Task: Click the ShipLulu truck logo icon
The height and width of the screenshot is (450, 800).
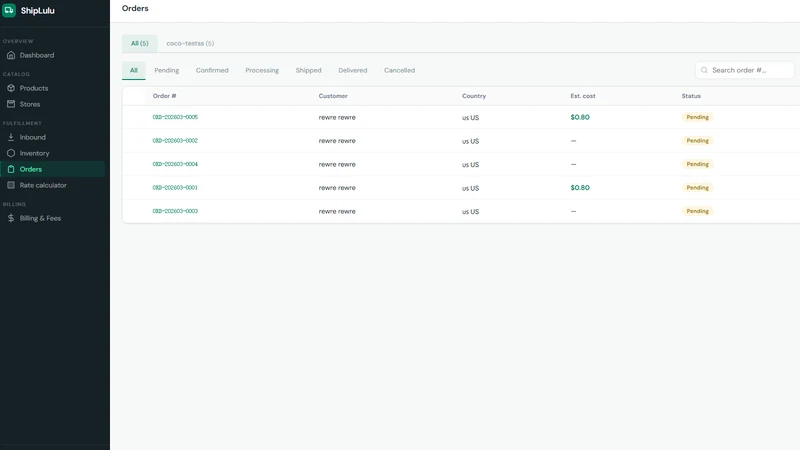Action: click(9, 10)
